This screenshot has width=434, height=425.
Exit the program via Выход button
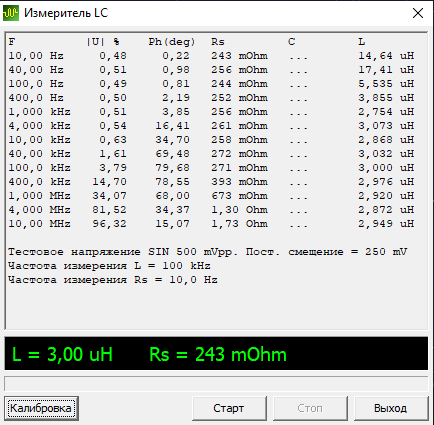point(391,408)
